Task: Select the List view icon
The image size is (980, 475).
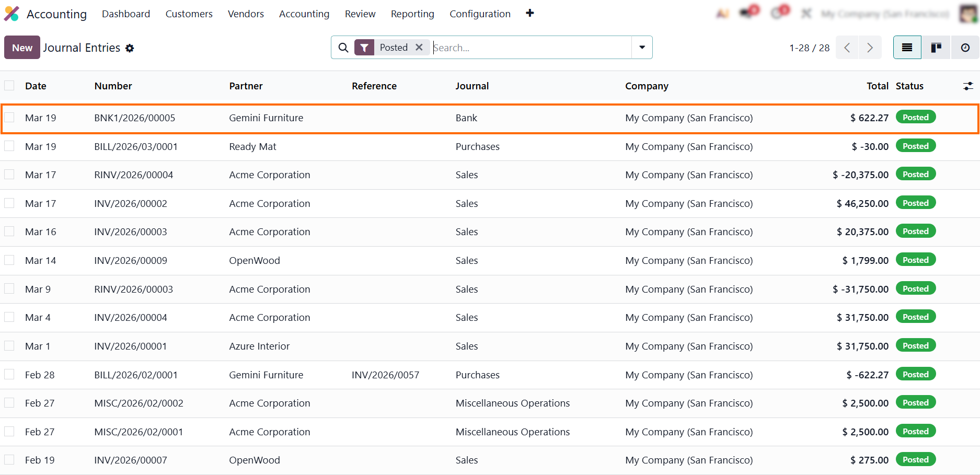Action: pos(907,48)
